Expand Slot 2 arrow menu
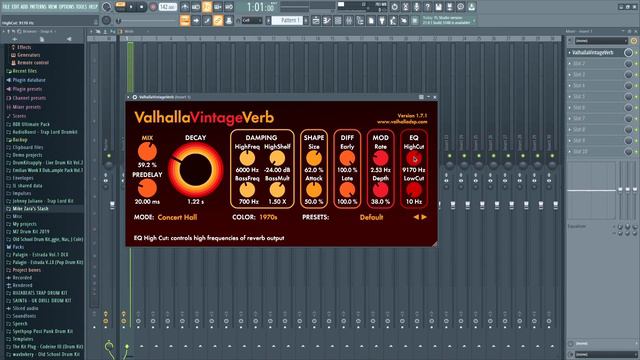The image size is (640, 360). pos(569,64)
